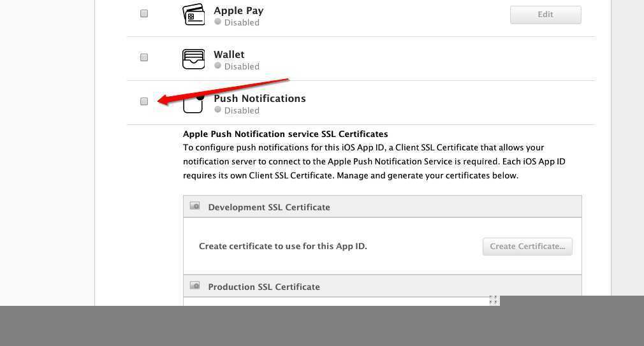
Task: Click the Edit button for Apple Pay
Action: click(545, 15)
